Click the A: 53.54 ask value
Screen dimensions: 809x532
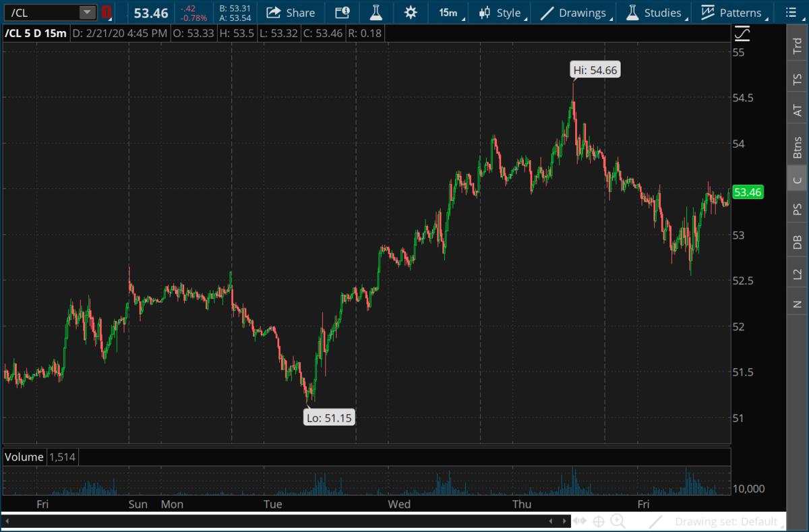(235, 18)
